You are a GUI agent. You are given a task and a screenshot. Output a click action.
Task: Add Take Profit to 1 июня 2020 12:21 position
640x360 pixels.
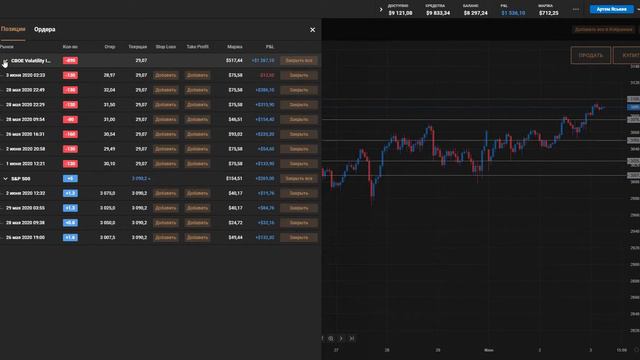click(197, 164)
